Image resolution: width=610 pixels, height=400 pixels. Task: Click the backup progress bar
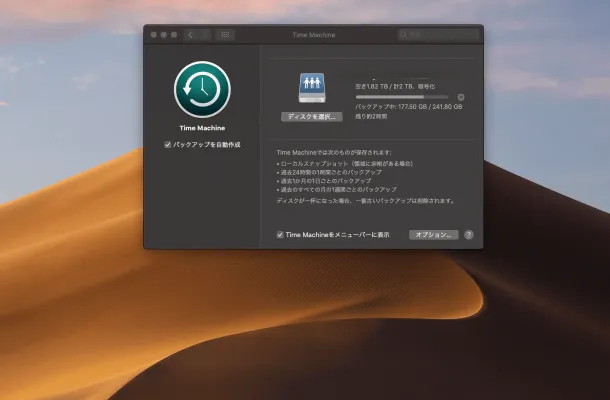click(403, 97)
